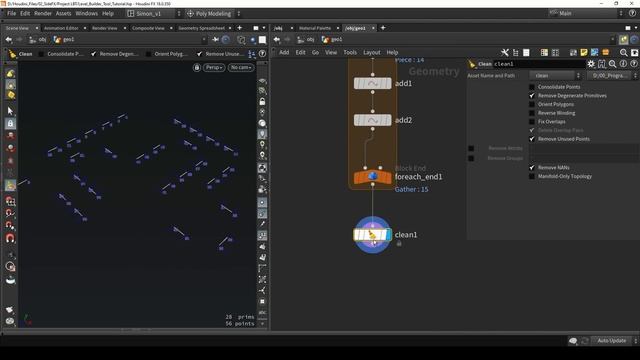Toggle Orient Polygons in parameter pane
640x360 pixels.
click(532, 104)
